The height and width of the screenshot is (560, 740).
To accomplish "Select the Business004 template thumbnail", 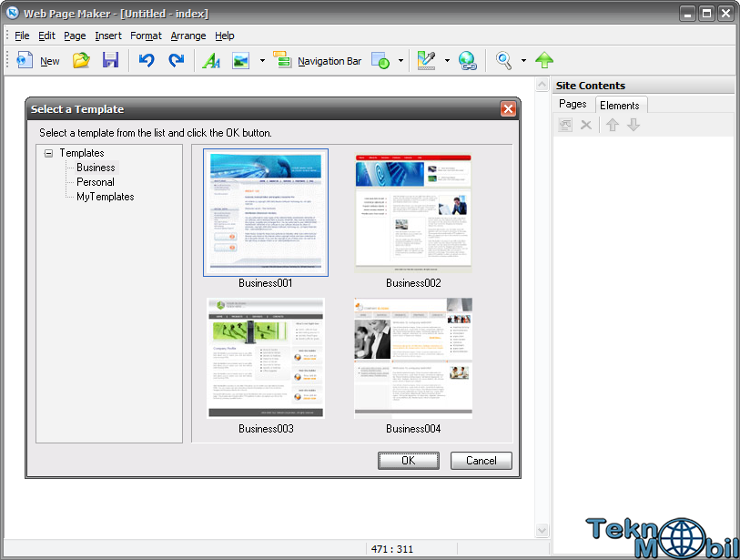I will tap(413, 358).
